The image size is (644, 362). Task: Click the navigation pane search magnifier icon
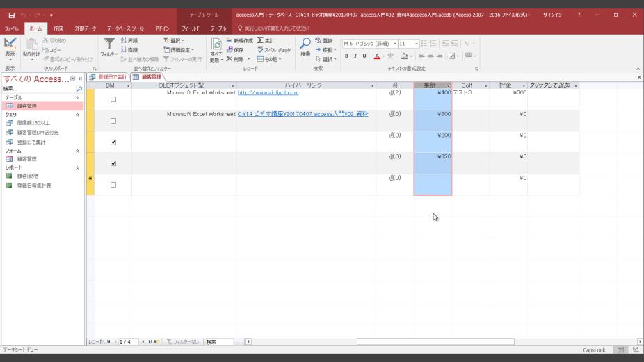(79, 89)
